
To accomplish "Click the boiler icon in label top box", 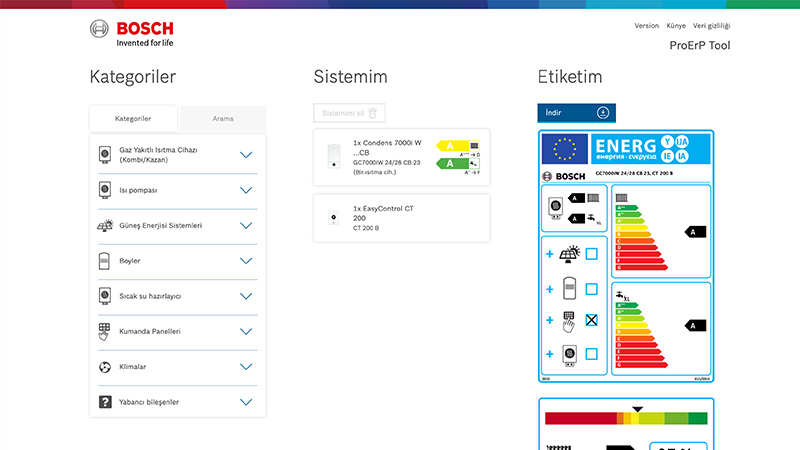I will (x=555, y=208).
